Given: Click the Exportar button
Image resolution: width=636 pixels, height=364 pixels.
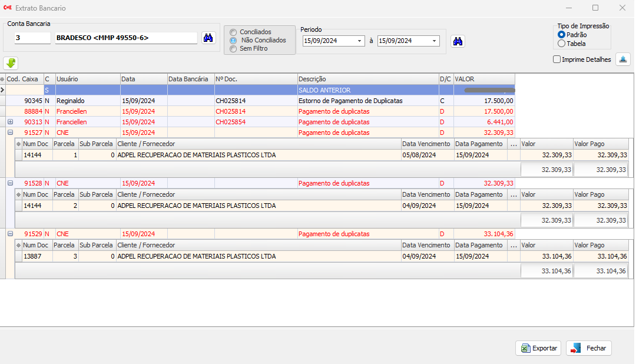Looking at the screenshot, I should tap(538, 348).
